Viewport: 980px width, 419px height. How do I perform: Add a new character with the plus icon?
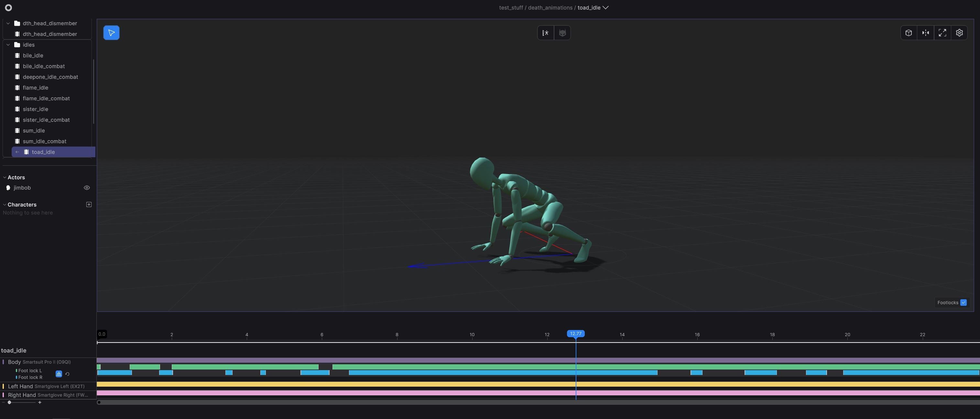point(89,204)
